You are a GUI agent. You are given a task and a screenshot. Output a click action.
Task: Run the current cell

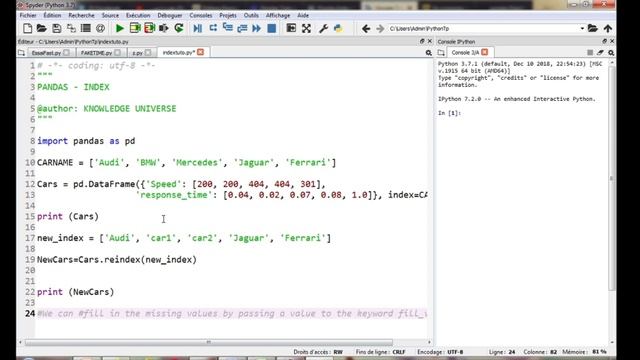(x=135, y=29)
